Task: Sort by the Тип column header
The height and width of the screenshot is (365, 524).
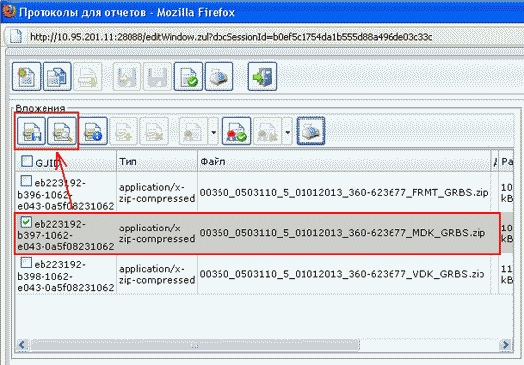Action: pyautogui.click(x=157, y=161)
